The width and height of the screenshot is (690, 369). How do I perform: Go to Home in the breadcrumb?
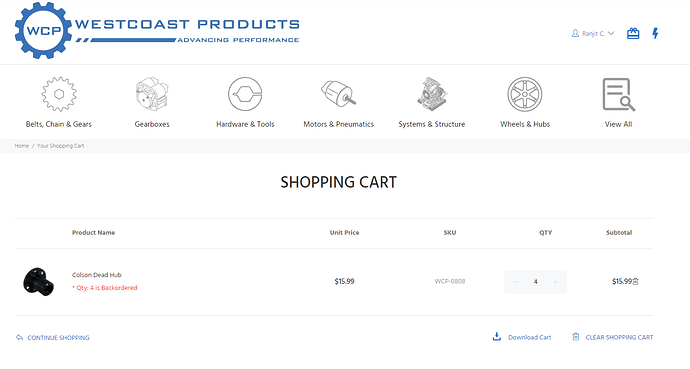22,146
